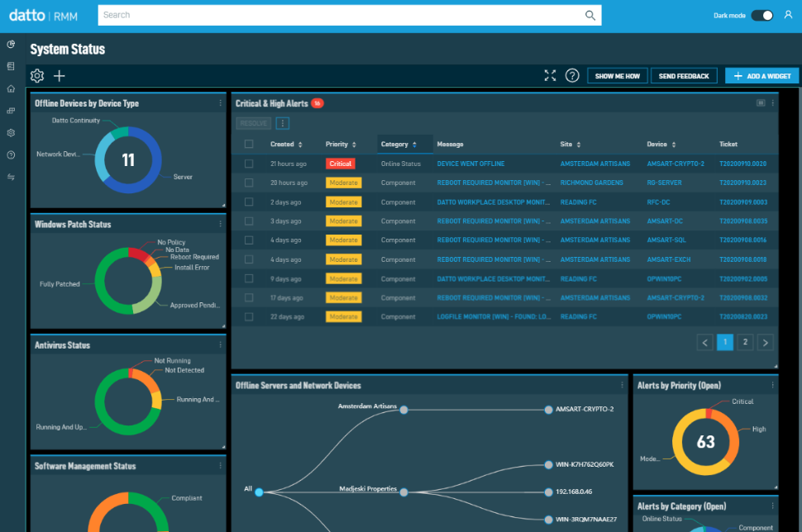Open the Offline Devices widget options menu
Screen dimensions: 802x532
click(x=220, y=103)
